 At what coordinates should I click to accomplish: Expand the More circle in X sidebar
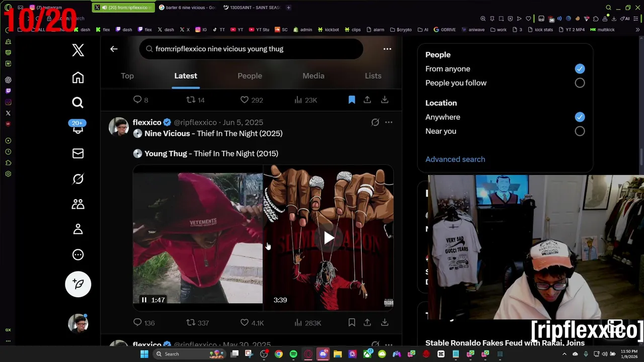coord(78,254)
